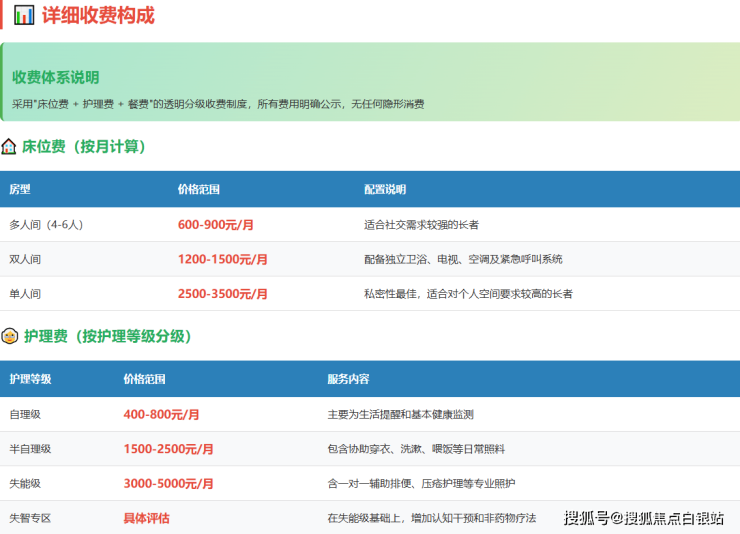This screenshot has height=534, width=740.
Task: Click the 400-800元/月 nursing price
Action: point(161,414)
